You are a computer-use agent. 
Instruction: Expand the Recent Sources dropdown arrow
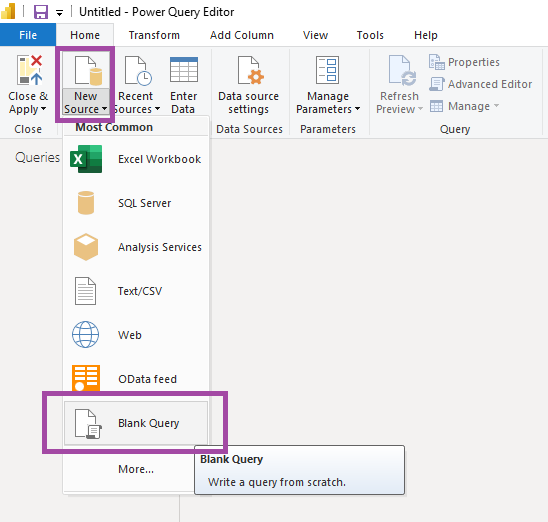click(x=157, y=109)
